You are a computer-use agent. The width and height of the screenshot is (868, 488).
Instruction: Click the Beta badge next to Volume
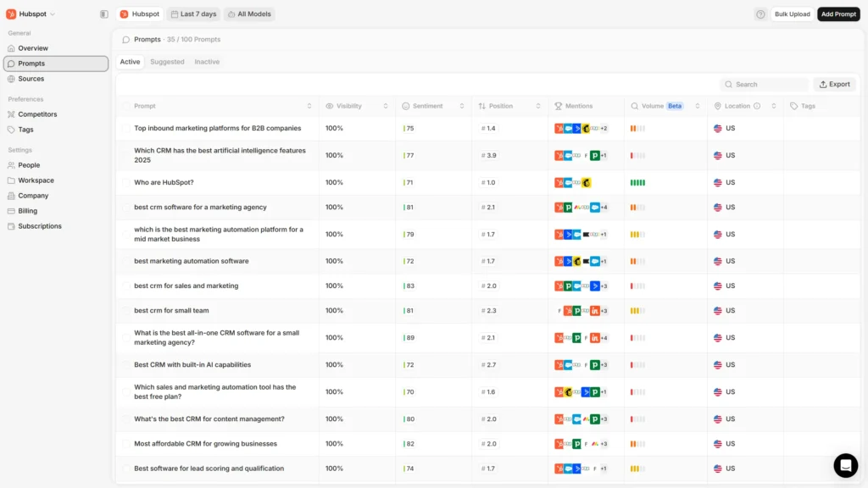[675, 106]
